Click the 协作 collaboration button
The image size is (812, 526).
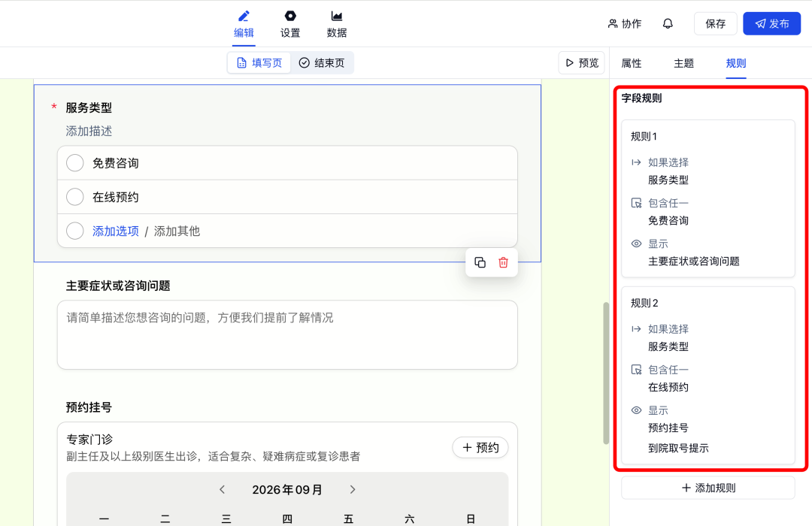click(x=625, y=24)
